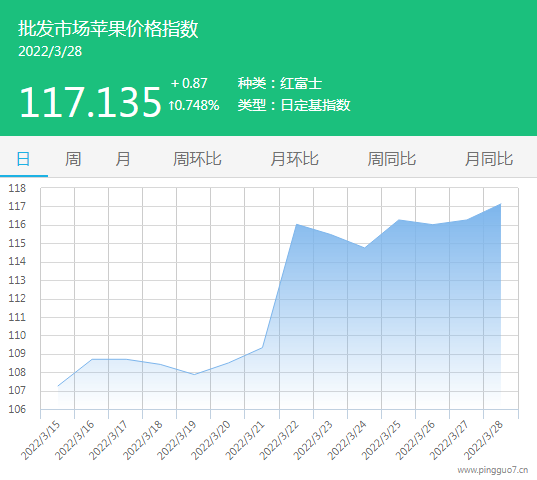
Task: Click the 2022/3/15 starting data point
Action: point(58,386)
